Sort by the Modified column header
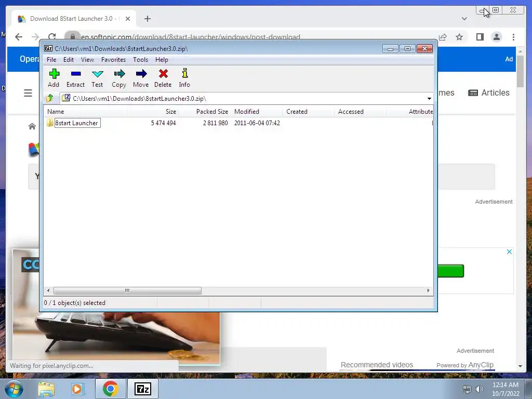532x399 pixels. 257,112
